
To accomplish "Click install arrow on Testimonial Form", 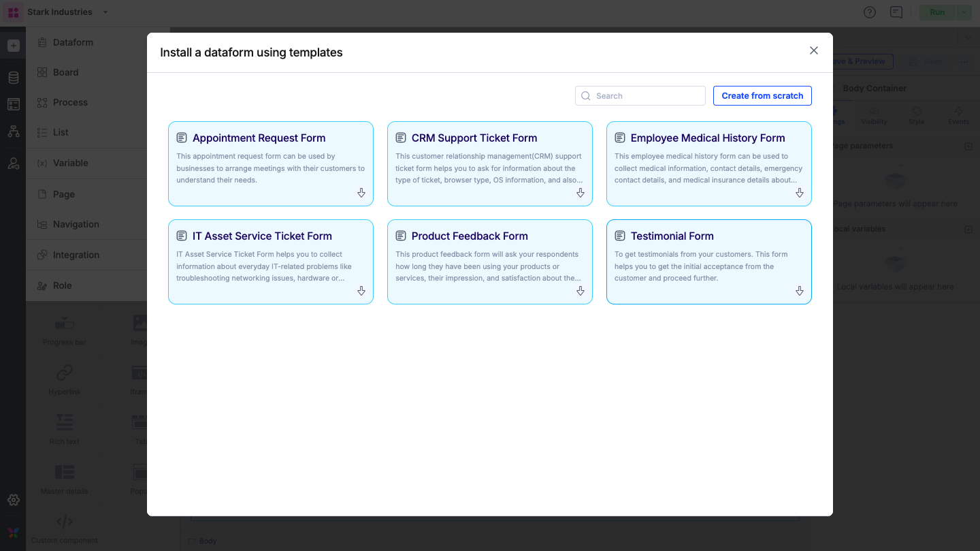I will 800,292.
